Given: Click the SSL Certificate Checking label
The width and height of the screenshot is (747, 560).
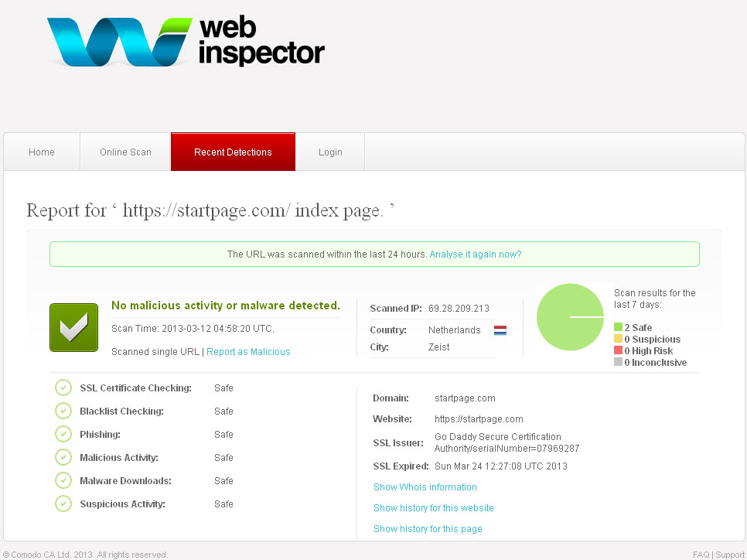Looking at the screenshot, I should pyautogui.click(x=136, y=388).
